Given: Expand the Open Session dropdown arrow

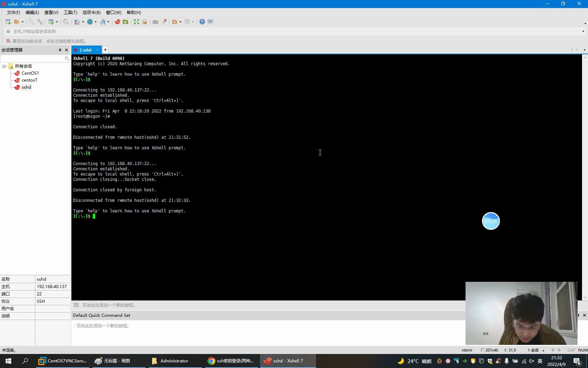Looking at the screenshot, I should click(x=23, y=22).
